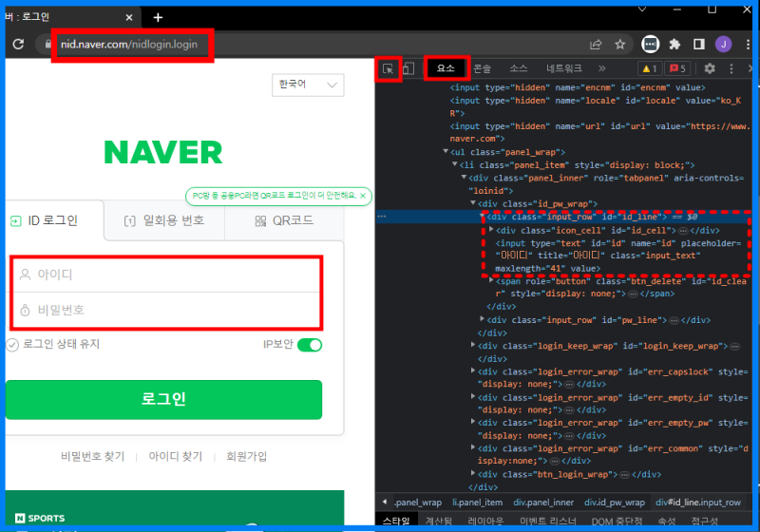Click the warnings count badge showing 1

pos(650,68)
